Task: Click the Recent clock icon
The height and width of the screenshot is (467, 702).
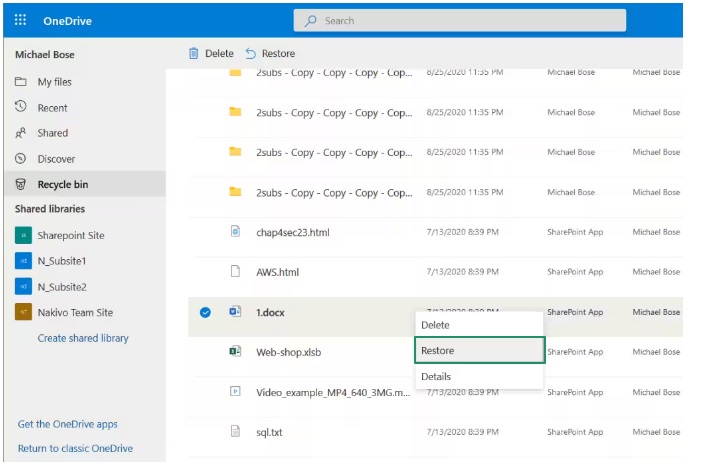Action: point(21,107)
